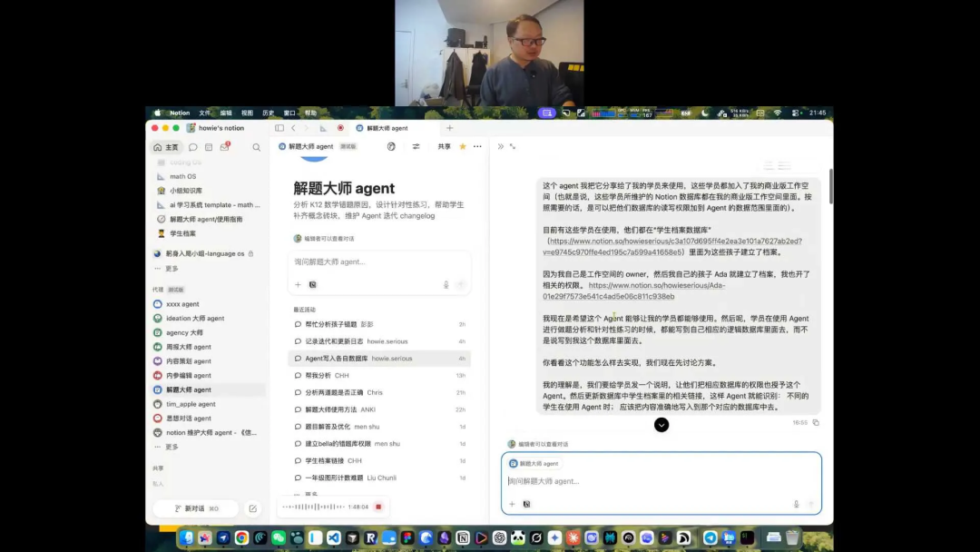The height and width of the screenshot is (552, 980).
Task: Go back with the left arrow in the tab bar
Action: point(293,128)
